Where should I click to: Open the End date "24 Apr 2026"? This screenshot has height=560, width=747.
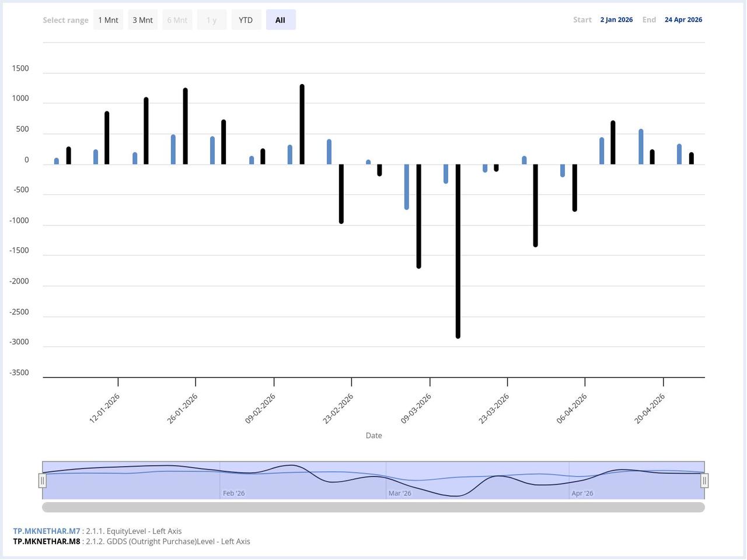pos(683,19)
